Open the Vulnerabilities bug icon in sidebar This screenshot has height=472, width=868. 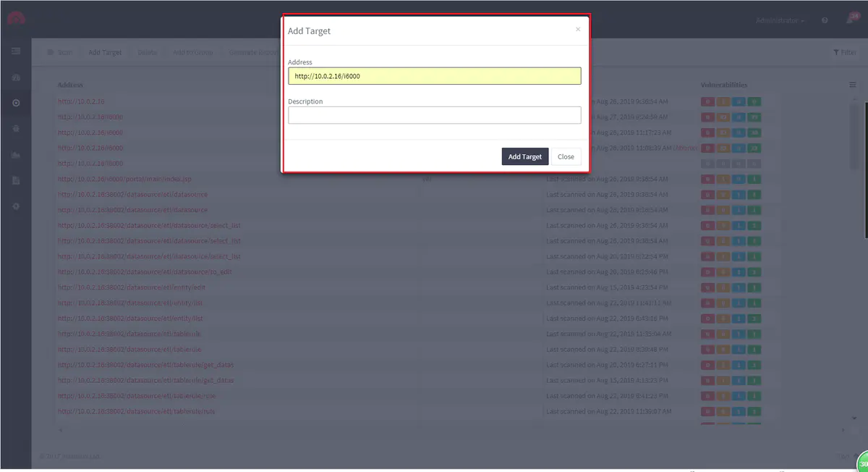[16, 129]
